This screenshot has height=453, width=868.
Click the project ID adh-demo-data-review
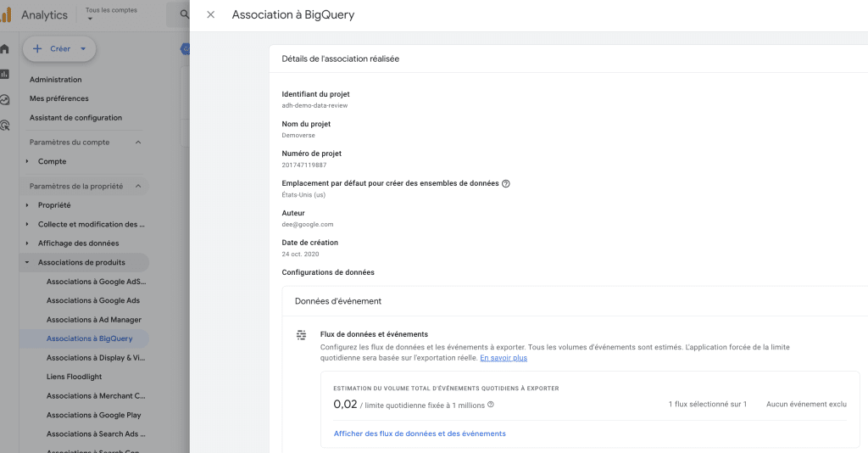tap(314, 105)
